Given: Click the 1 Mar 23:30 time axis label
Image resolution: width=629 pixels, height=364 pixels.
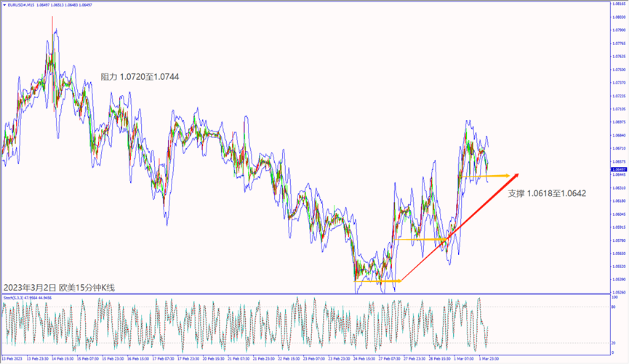Looking at the screenshot, I should (488, 358).
